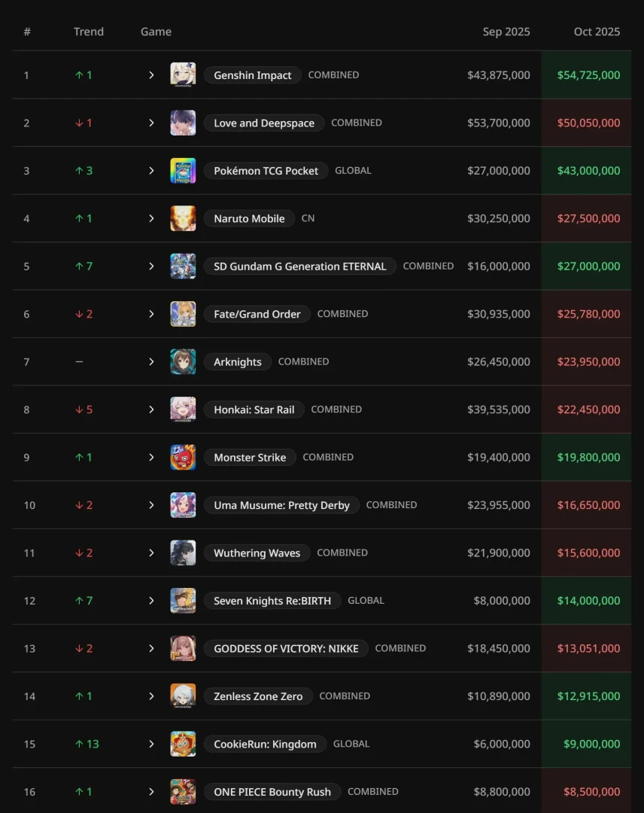Expand the ONE PIECE Bounty Rush chevron
Image resolution: width=644 pixels, height=813 pixels.
tap(151, 792)
